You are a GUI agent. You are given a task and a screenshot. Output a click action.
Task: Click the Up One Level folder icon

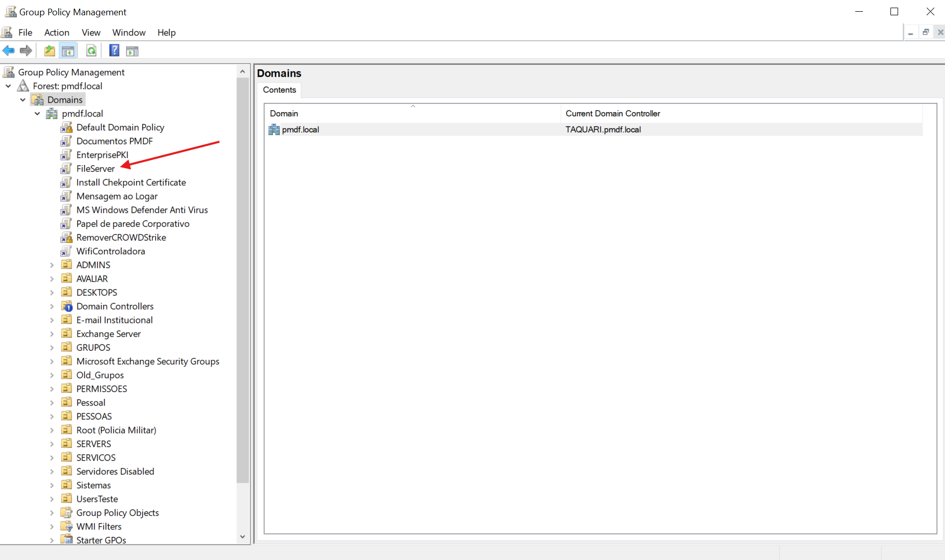(x=49, y=51)
